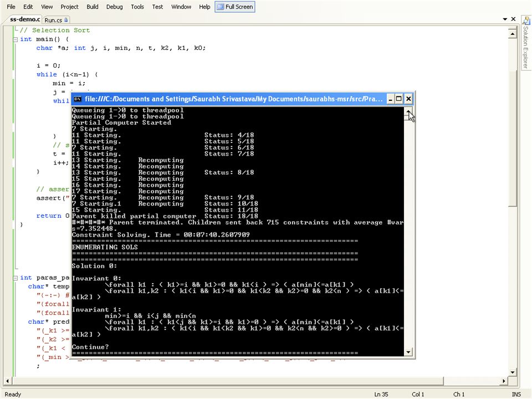Collapse the int main() code block
Image resolution: width=532 pixels, height=399 pixels.
coord(16,39)
